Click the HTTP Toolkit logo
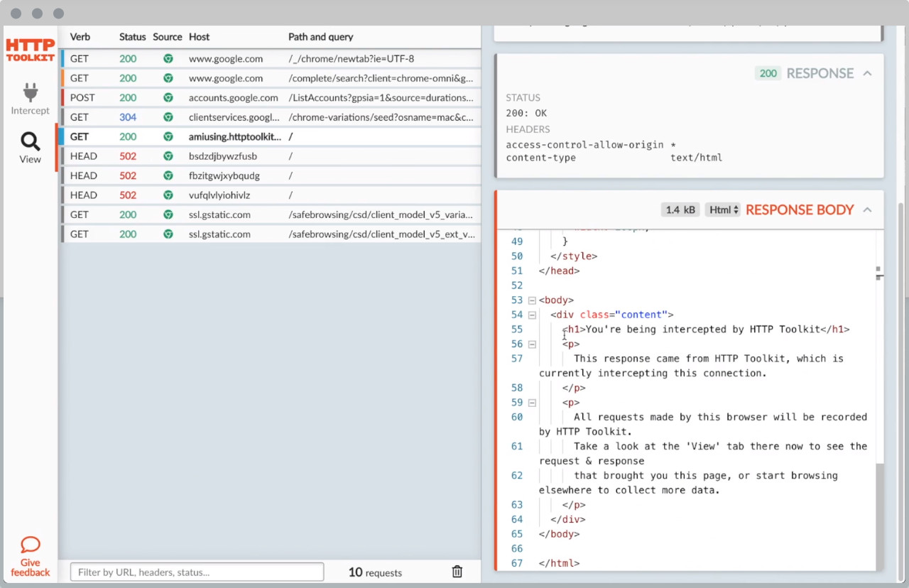This screenshot has width=909, height=588. coord(30,50)
